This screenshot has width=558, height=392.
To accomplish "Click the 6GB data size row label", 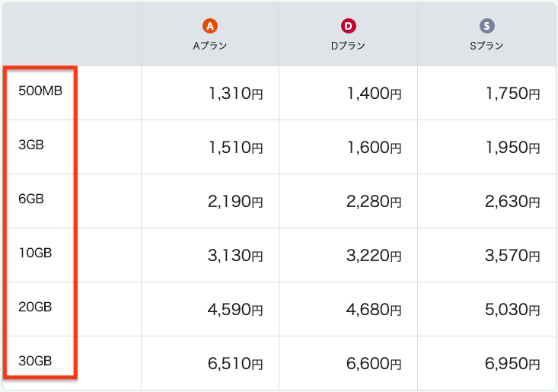I will [31, 199].
